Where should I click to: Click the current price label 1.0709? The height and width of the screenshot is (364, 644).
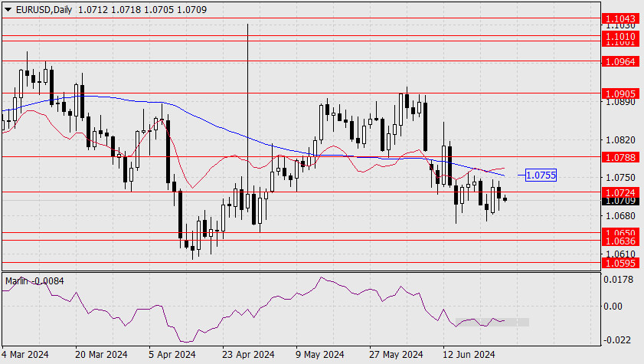[620, 201]
